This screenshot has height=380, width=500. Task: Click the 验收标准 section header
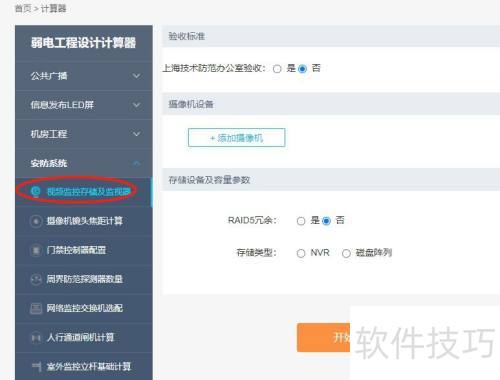point(331,36)
